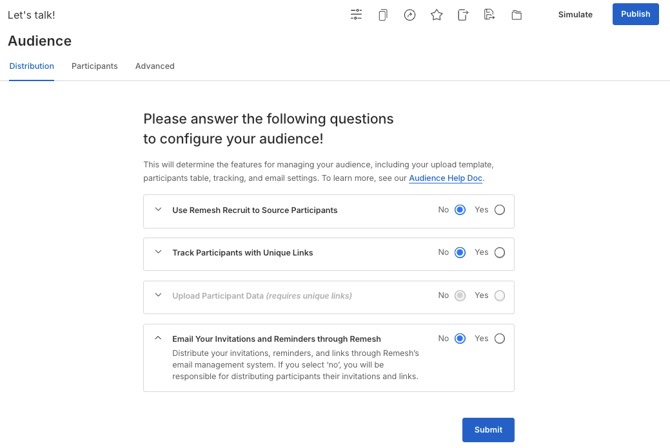Click the Submit button
The image size is (670, 448).
tap(488, 430)
